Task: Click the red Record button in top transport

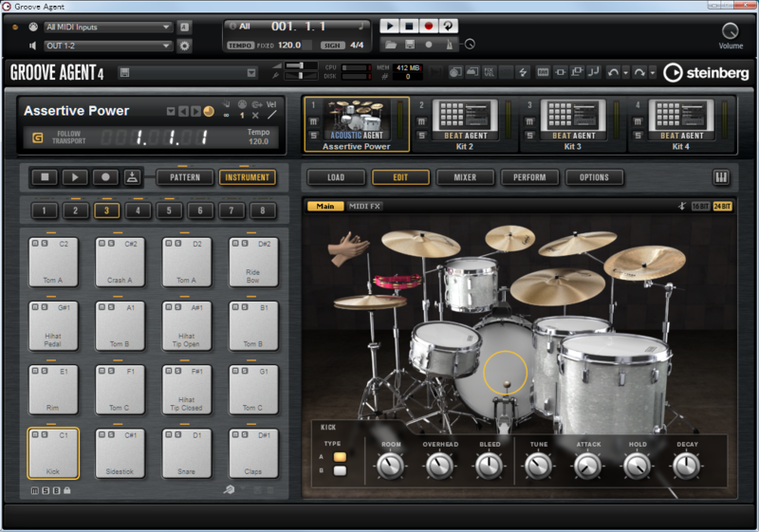Action: [x=429, y=27]
